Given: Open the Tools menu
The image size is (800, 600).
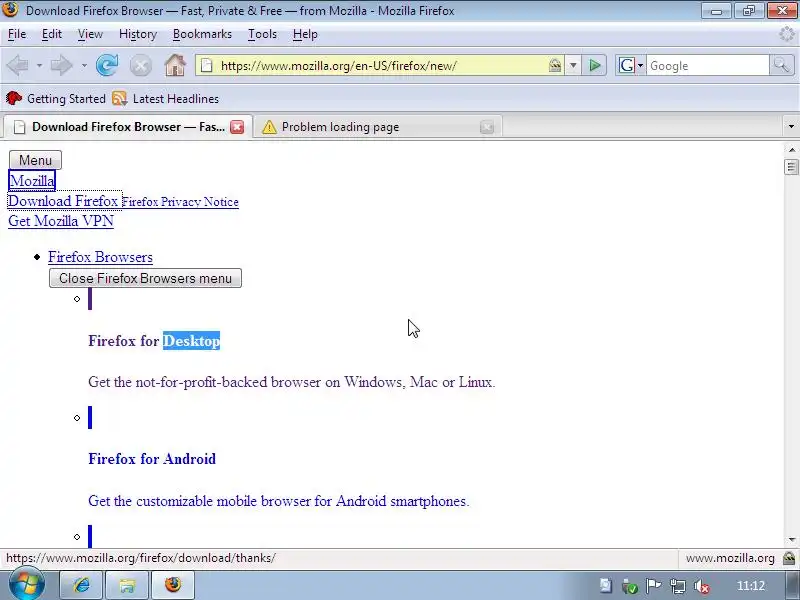Looking at the screenshot, I should click(262, 34).
